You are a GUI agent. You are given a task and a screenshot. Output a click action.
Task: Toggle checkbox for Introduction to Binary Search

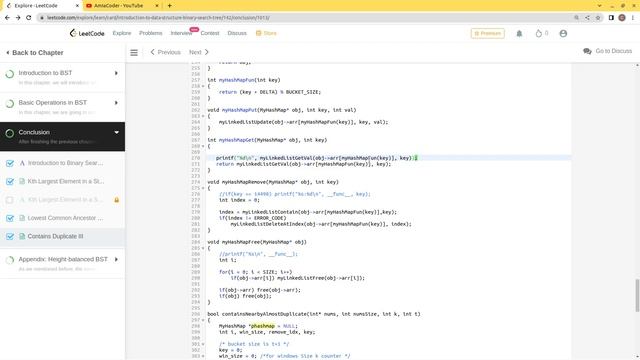click(10, 163)
